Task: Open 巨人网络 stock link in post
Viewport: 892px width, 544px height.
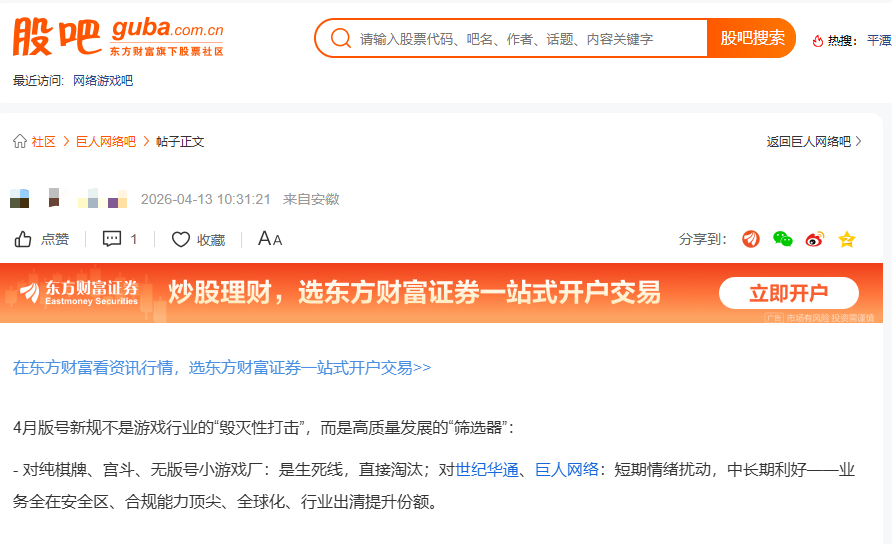Action: [567, 470]
